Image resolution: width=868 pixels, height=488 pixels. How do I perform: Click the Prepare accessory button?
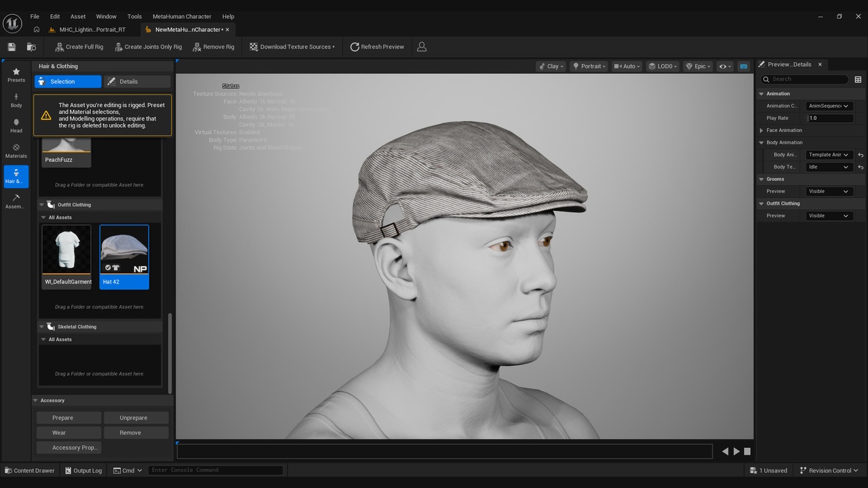pos(69,418)
